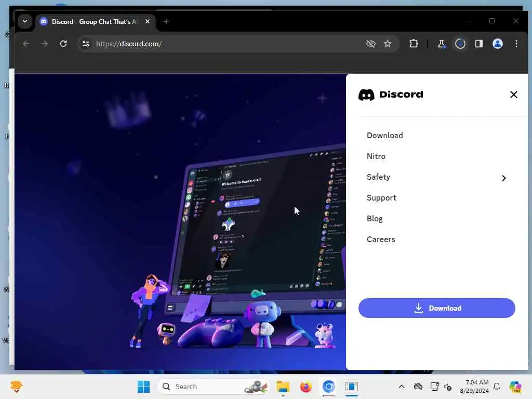Viewport: 532px width, 399px height.
Task: Open the browser profile avatar
Action: (497, 44)
